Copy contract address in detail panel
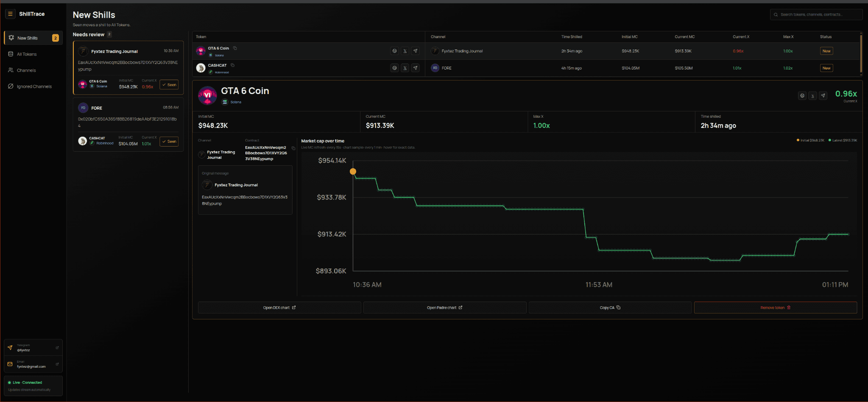The image size is (868, 402). point(293,148)
